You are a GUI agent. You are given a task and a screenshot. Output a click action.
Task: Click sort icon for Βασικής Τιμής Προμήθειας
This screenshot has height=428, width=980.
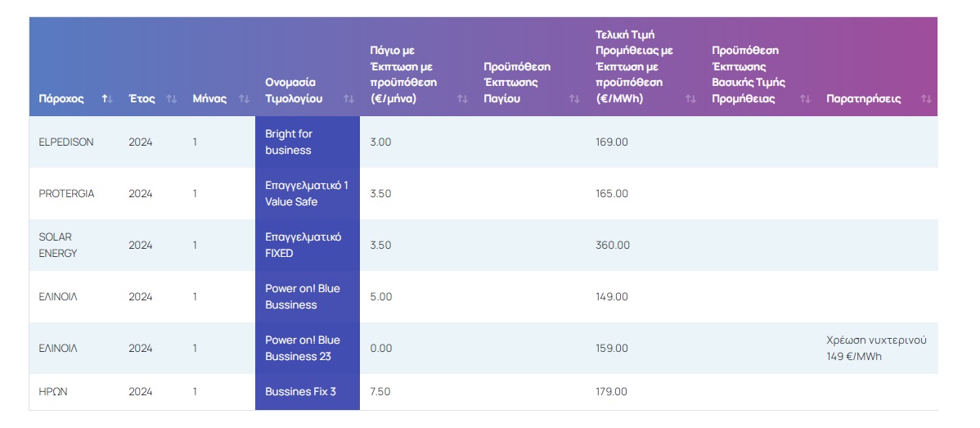coord(805,99)
